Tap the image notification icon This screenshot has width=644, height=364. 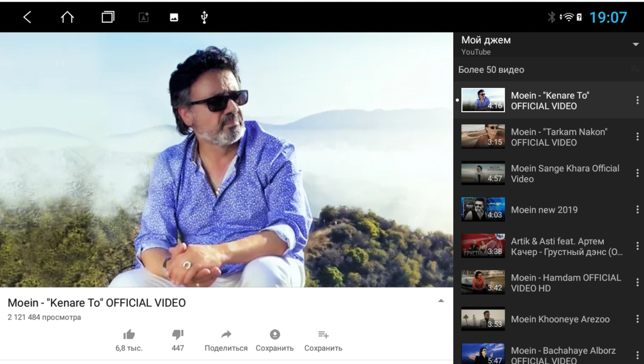(174, 18)
